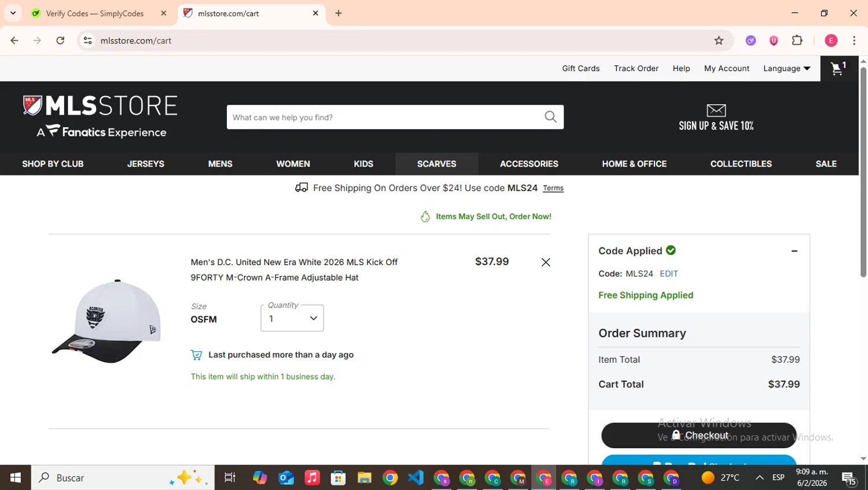This screenshot has width=868, height=490.
Task: Click the Gift Cards link
Action: coord(581,68)
